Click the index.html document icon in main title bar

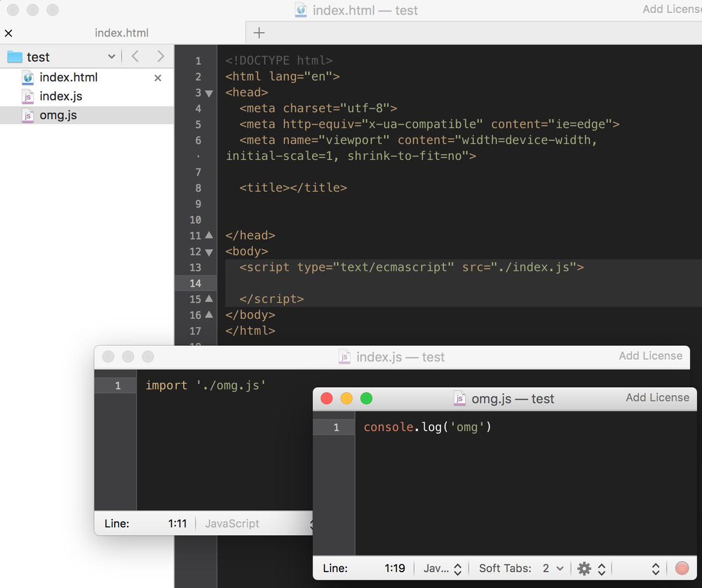click(301, 10)
